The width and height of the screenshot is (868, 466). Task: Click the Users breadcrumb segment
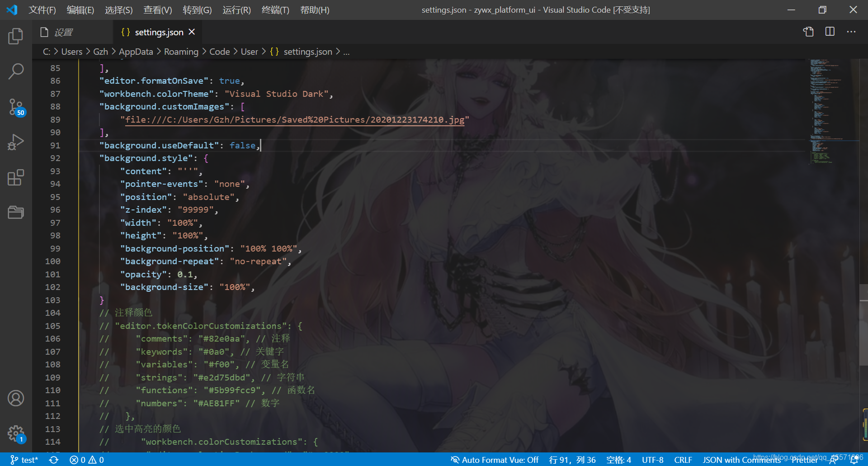click(72, 52)
